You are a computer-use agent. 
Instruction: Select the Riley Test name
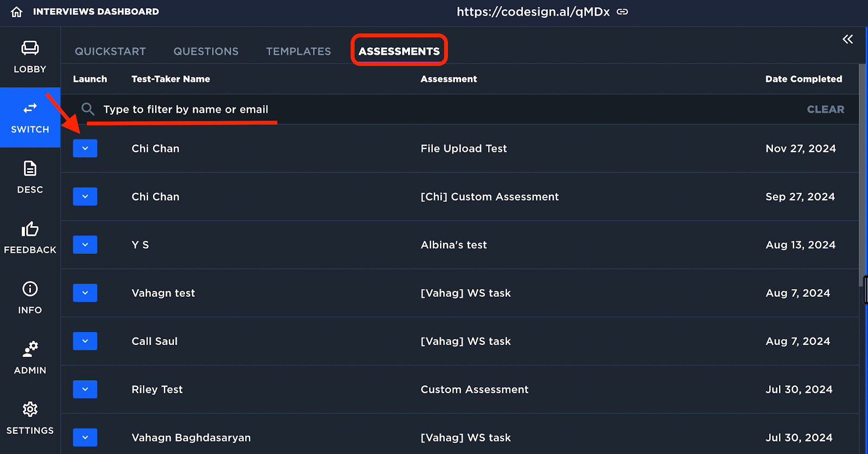pos(157,389)
